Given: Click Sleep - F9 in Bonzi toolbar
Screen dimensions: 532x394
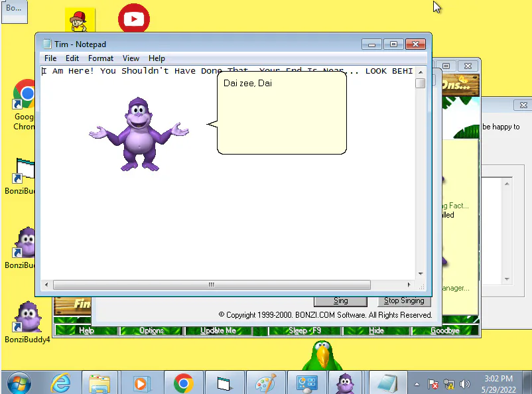Looking at the screenshot, I should 304,330.
